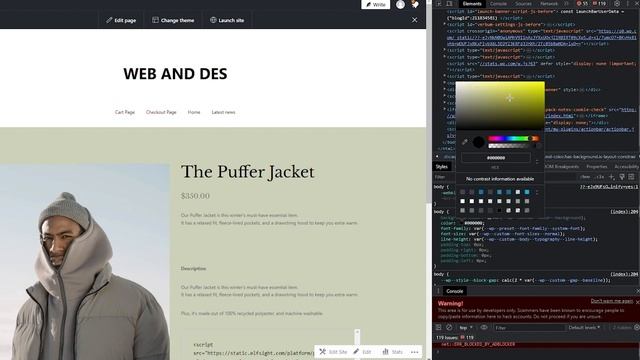The image size is (640, 360).
Task: Open the Checkout Page nav link
Action: coord(161,112)
